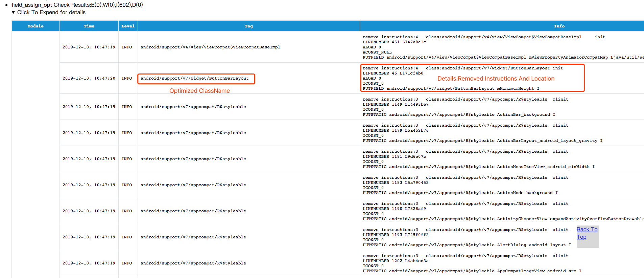
Task: Click 'LINENUMBER 1181 L9d6e07b' text
Action: pyautogui.click(x=394, y=156)
